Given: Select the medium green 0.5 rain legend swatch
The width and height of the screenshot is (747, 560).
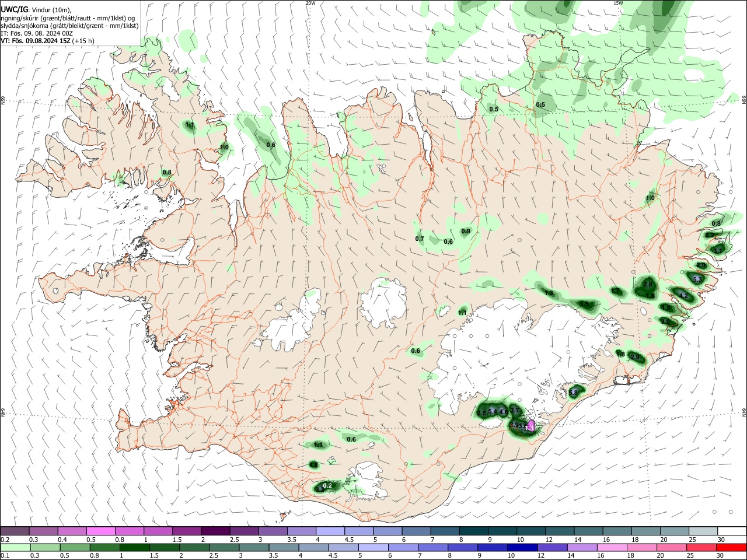Looking at the screenshot, I should pyautogui.click(x=75, y=547).
